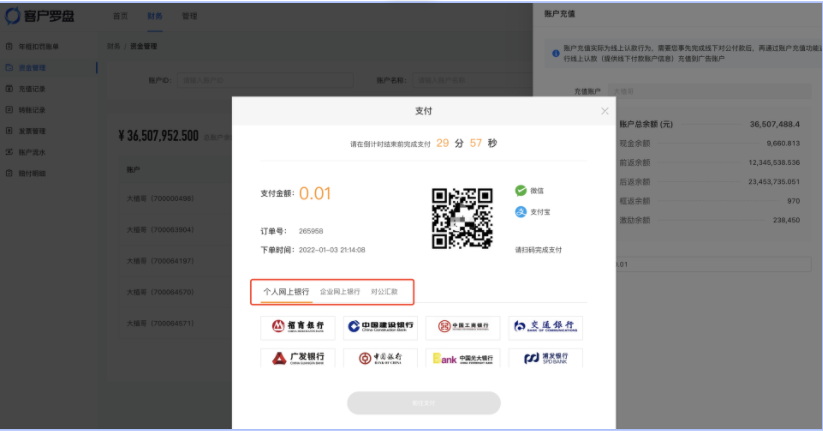Click the 激励余额 value 238,450
823x431 pixels.
(x=786, y=220)
